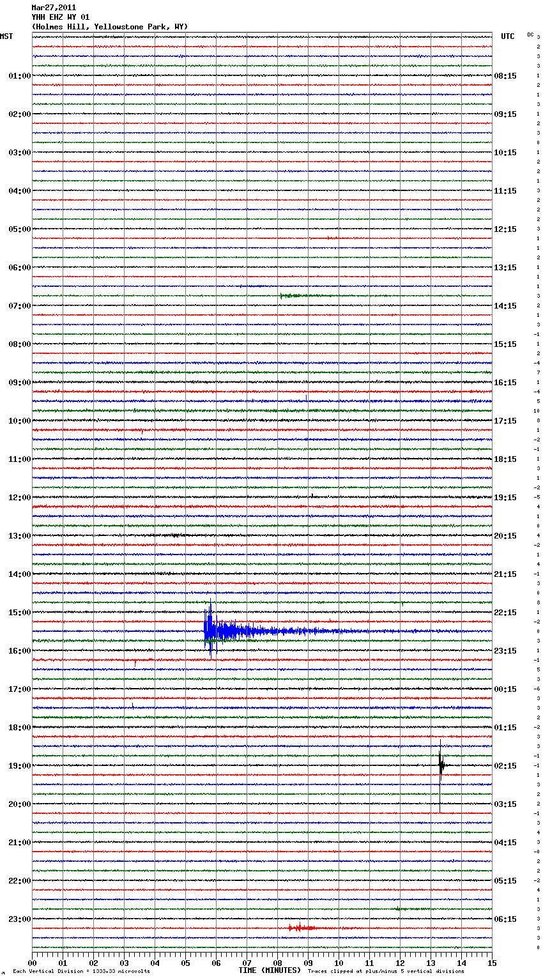Click the UTC column header

tap(508, 36)
